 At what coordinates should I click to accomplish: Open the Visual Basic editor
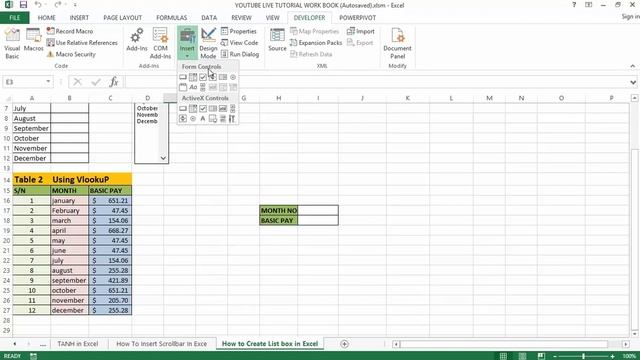pos(12,44)
